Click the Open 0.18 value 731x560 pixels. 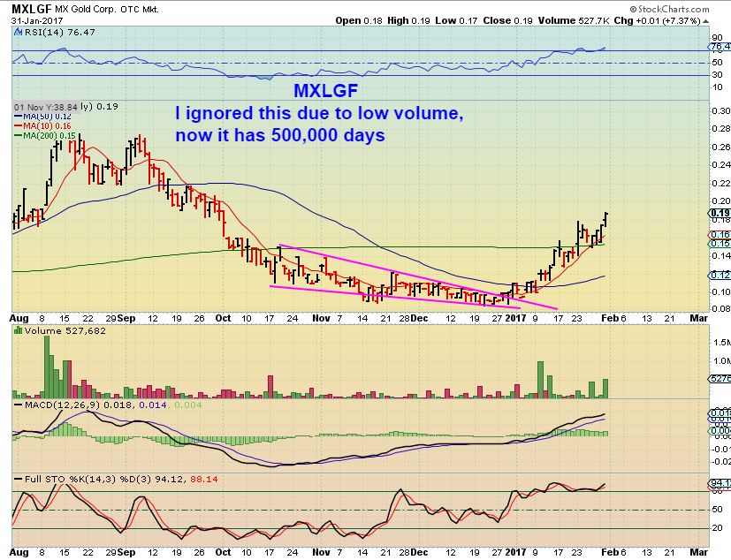[x=359, y=20]
